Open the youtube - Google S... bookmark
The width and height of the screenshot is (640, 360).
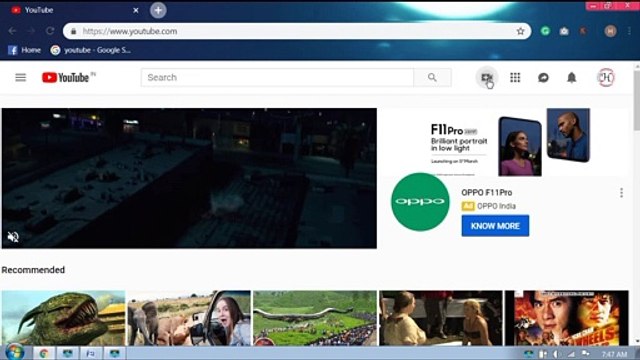click(x=91, y=50)
